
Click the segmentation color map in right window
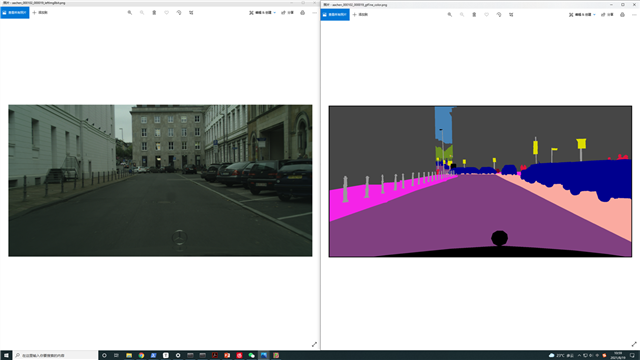pos(480,181)
